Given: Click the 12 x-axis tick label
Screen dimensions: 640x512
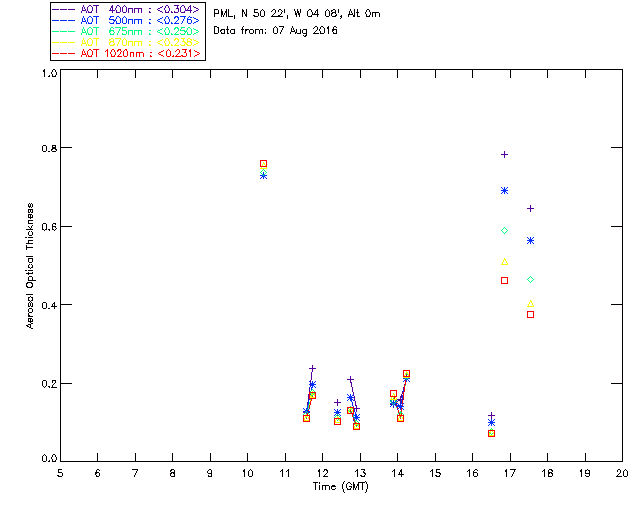Looking at the screenshot, I should [x=322, y=473].
